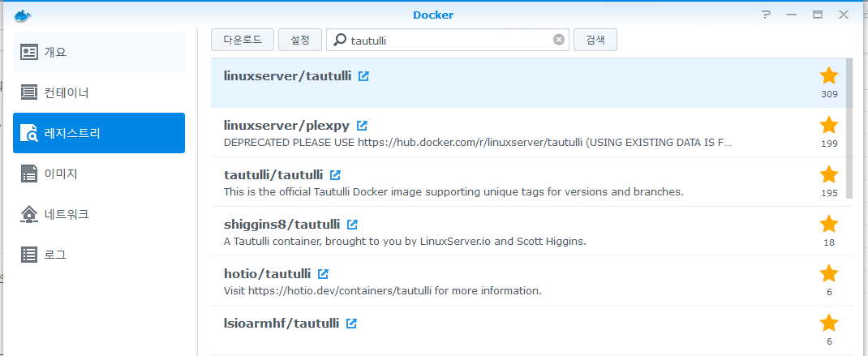Click the 로그 log sidebar icon

click(28, 255)
